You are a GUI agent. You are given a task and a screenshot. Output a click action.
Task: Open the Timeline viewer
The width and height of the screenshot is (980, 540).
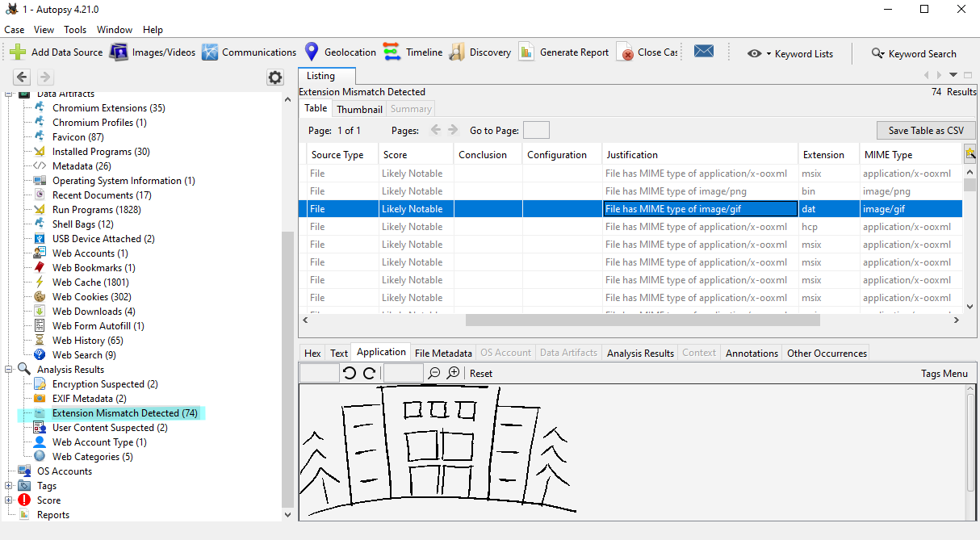click(x=392, y=52)
